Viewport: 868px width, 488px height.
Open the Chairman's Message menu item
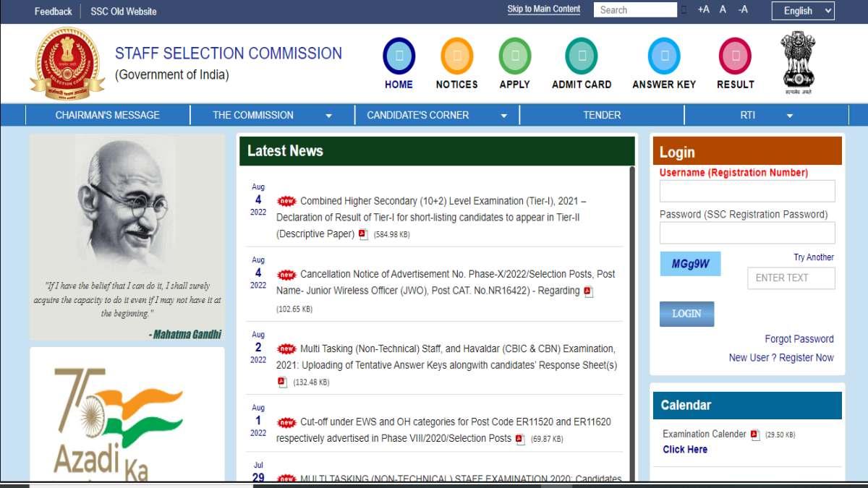point(107,115)
